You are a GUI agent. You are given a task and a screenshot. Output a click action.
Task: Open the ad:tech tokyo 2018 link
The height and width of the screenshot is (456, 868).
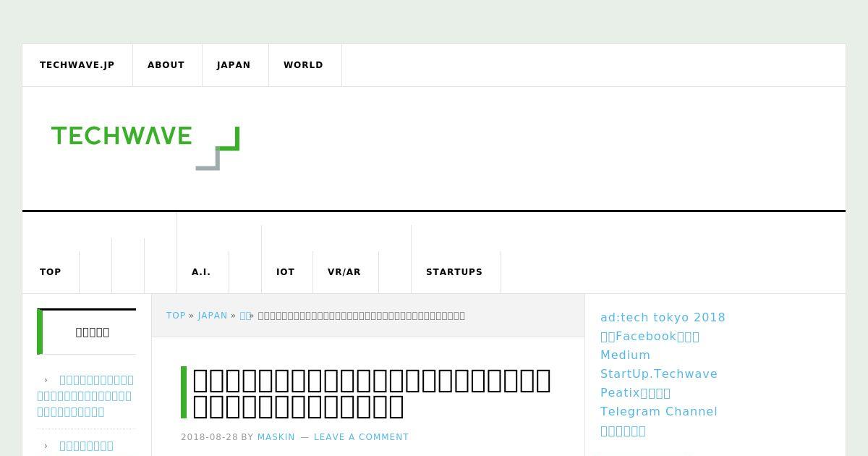pos(663,318)
